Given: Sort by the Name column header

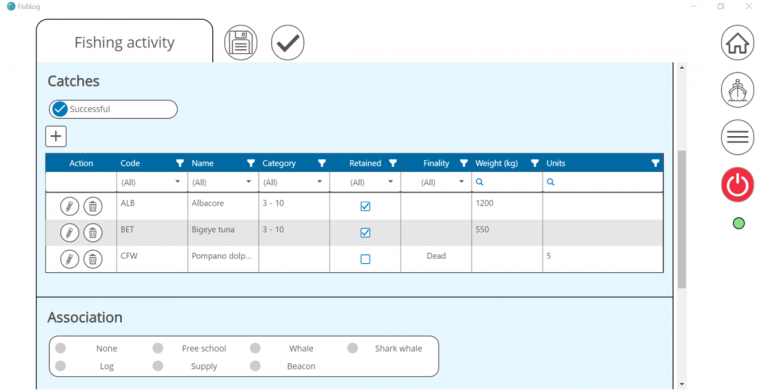Looking at the screenshot, I should (x=202, y=163).
